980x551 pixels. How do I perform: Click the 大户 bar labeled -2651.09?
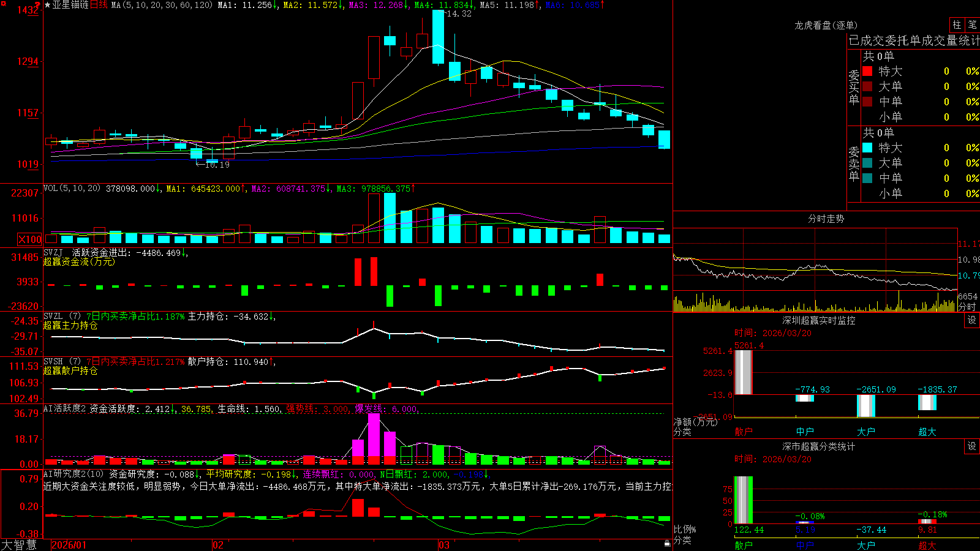(865, 406)
